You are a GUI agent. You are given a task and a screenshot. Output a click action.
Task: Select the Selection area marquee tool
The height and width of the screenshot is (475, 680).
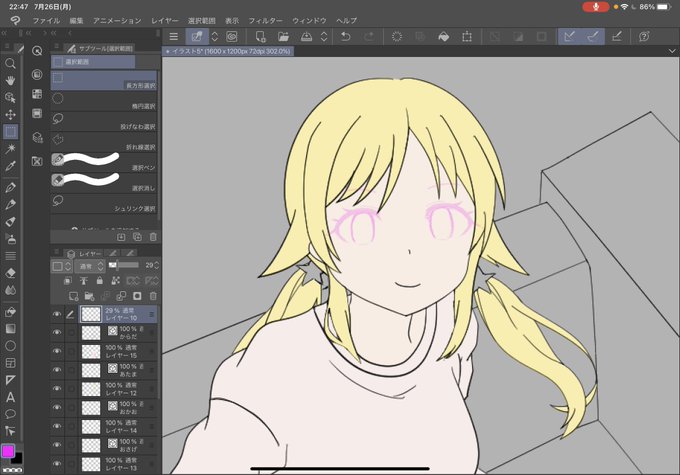[x=10, y=131]
